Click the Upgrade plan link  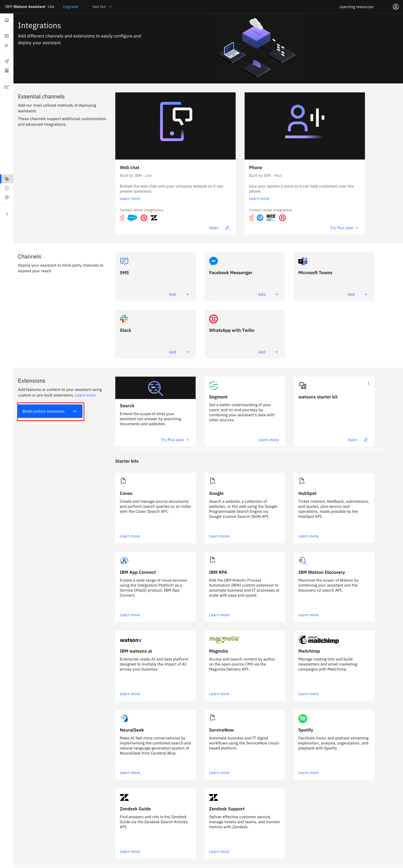click(70, 7)
